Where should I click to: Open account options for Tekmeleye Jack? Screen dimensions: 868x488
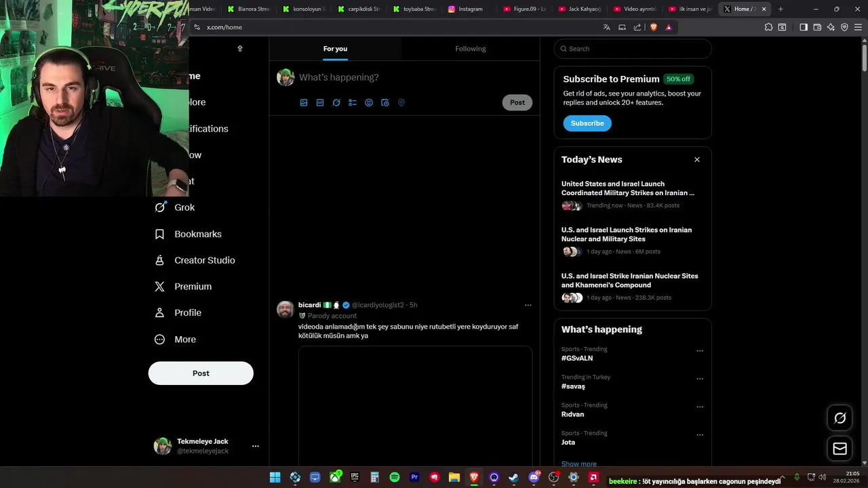[x=256, y=446]
